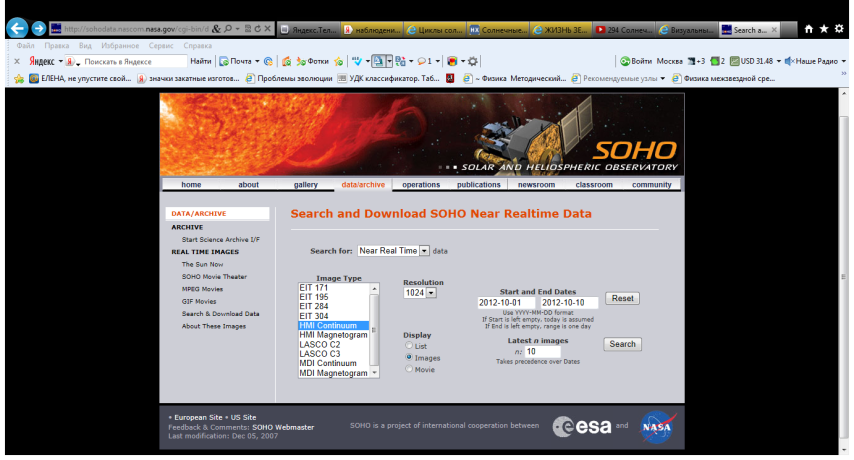Select the Images display radio button
Screen dimensions: 854x460
(x=409, y=357)
